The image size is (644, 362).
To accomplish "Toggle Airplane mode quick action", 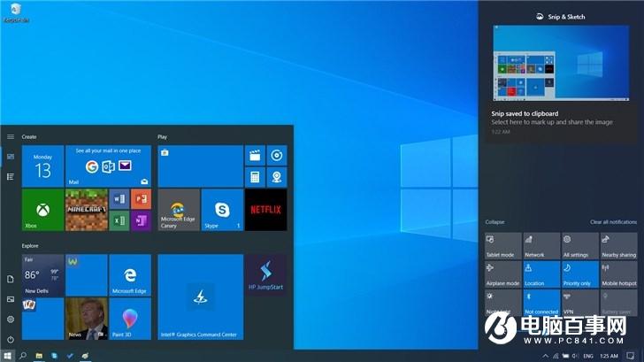I will (x=502, y=274).
